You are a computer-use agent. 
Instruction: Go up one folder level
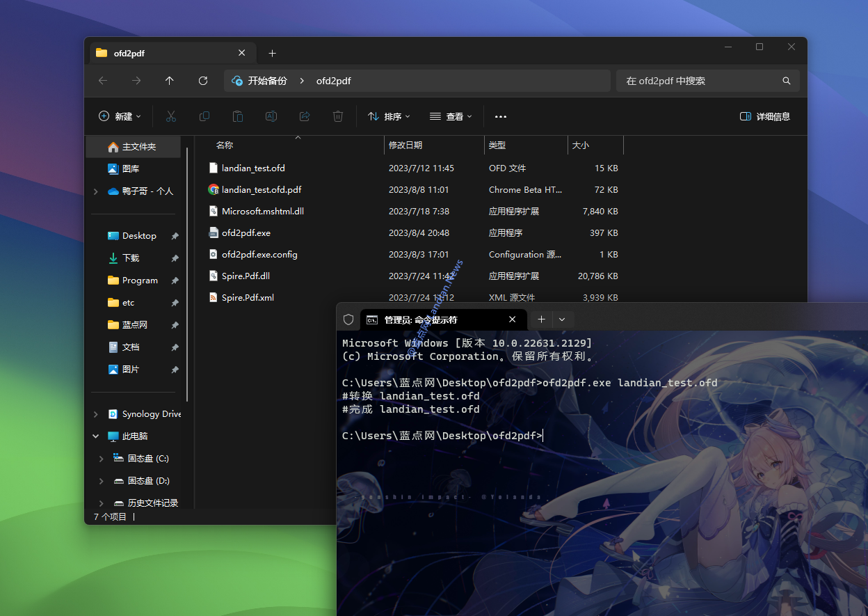click(170, 81)
